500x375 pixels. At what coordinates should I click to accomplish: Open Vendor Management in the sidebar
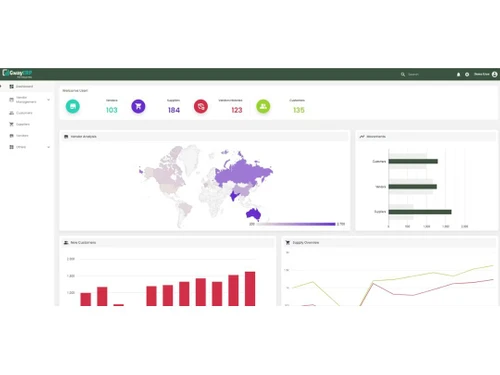point(27,100)
